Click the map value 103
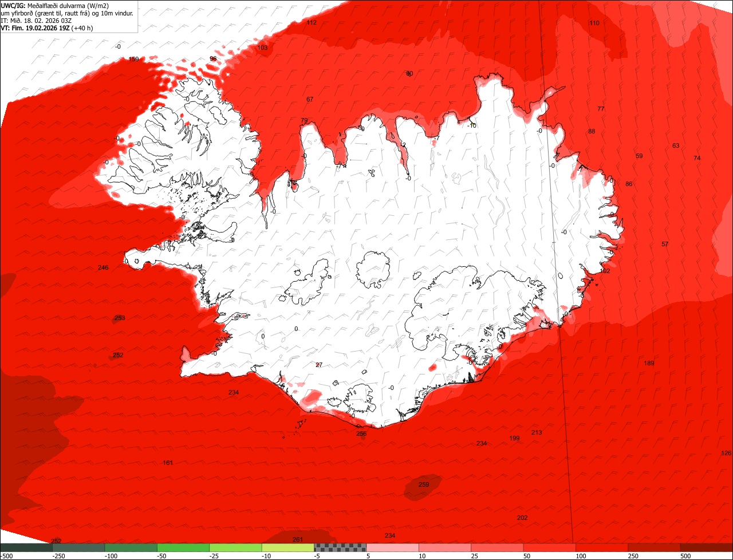Screen dimensions: 733x560 click(x=262, y=48)
